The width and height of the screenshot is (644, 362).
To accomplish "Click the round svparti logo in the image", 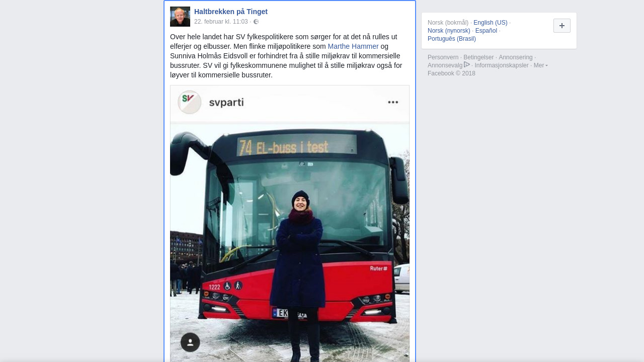I will (190, 102).
